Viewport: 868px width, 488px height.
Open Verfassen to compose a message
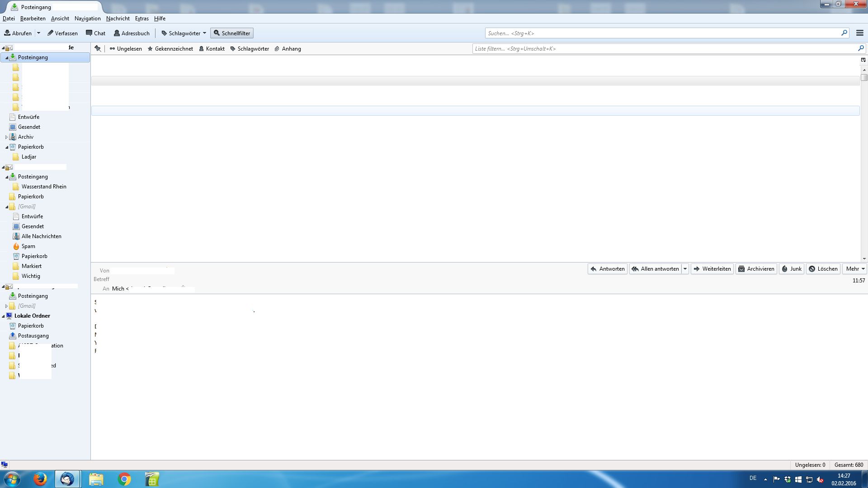(x=62, y=33)
